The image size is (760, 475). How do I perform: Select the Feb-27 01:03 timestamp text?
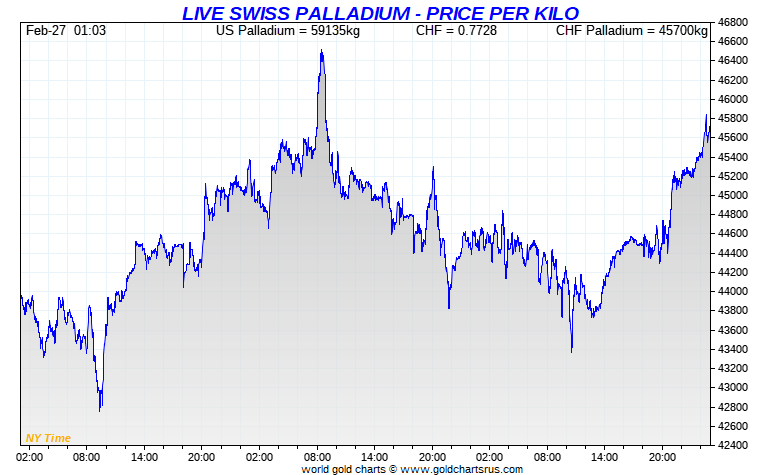pos(66,31)
